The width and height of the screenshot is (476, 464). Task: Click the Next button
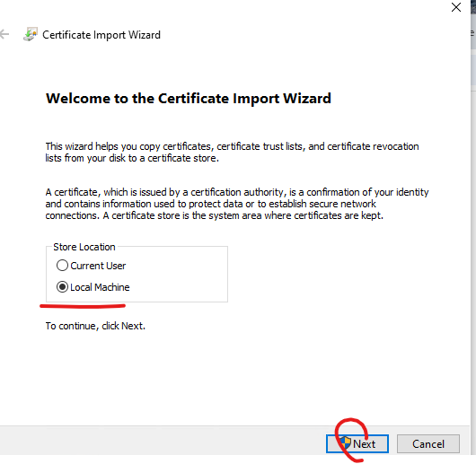click(357, 443)
